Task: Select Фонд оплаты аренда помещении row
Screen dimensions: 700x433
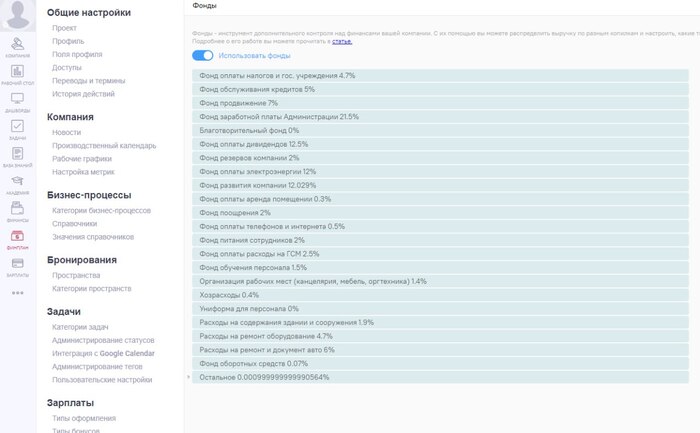Action: pyautogui.click(x=440, y=199)
